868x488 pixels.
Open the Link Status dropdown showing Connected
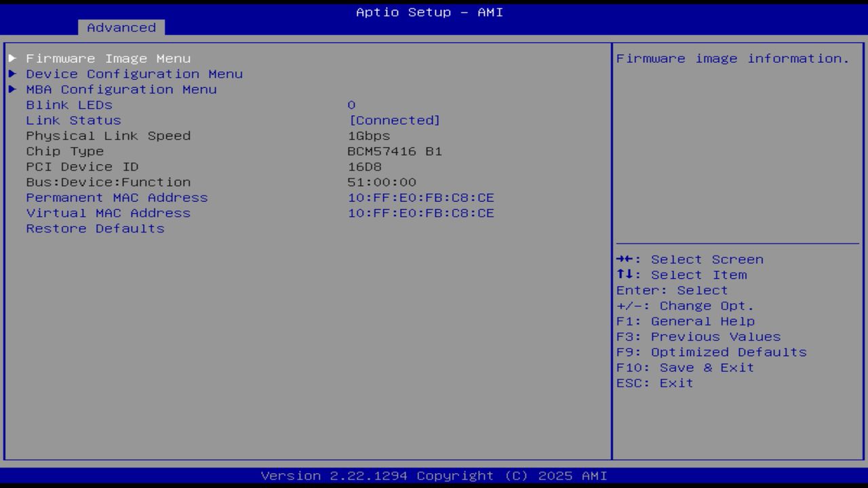pyautogui.click(x=396, y=120)
